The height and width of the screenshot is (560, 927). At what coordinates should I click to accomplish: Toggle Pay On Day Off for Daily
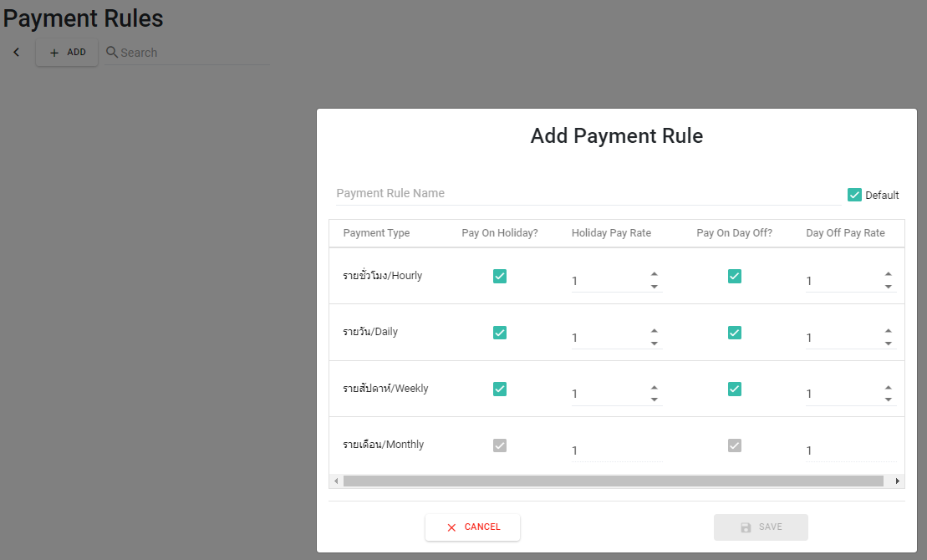tap(734, 333)
